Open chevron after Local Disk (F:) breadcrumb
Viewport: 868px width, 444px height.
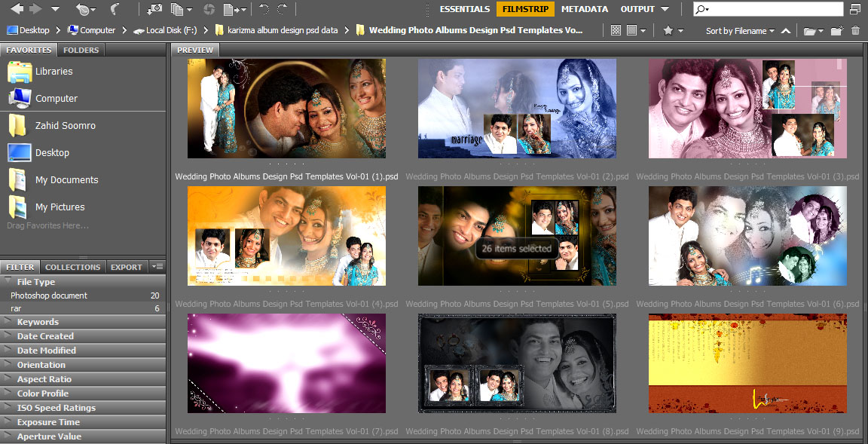206,30
